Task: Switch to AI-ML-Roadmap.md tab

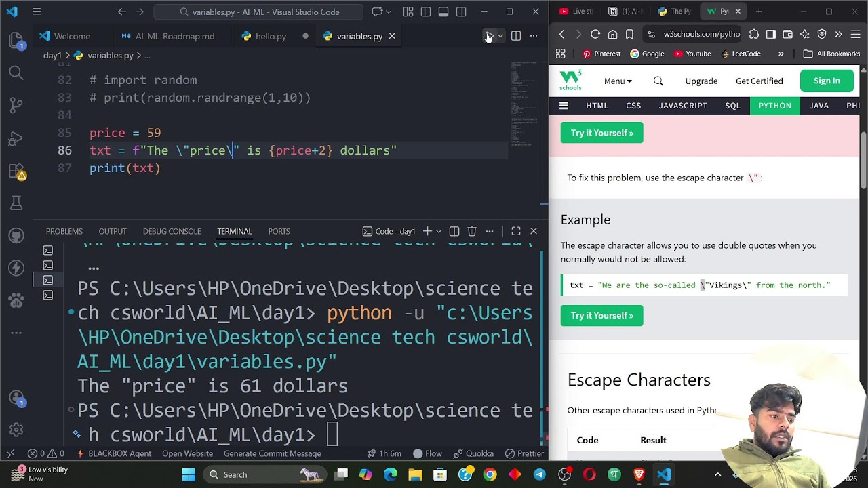Action: click(175, 36)
